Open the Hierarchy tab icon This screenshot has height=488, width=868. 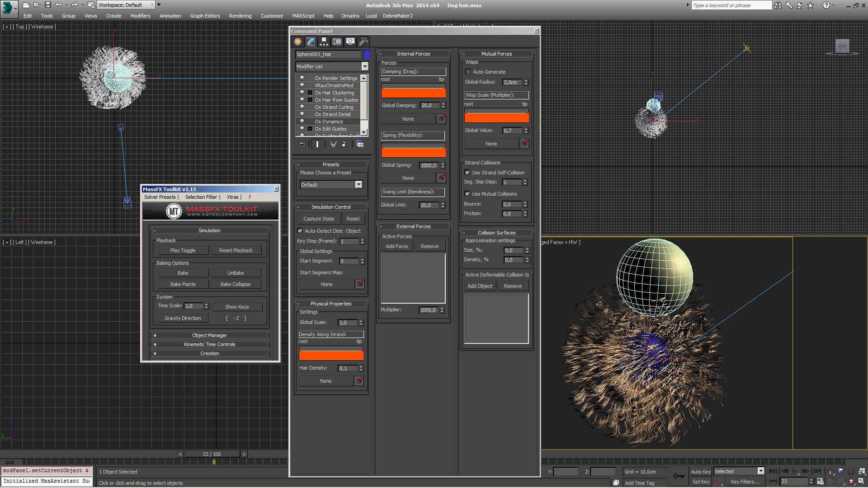pos(324,42)
